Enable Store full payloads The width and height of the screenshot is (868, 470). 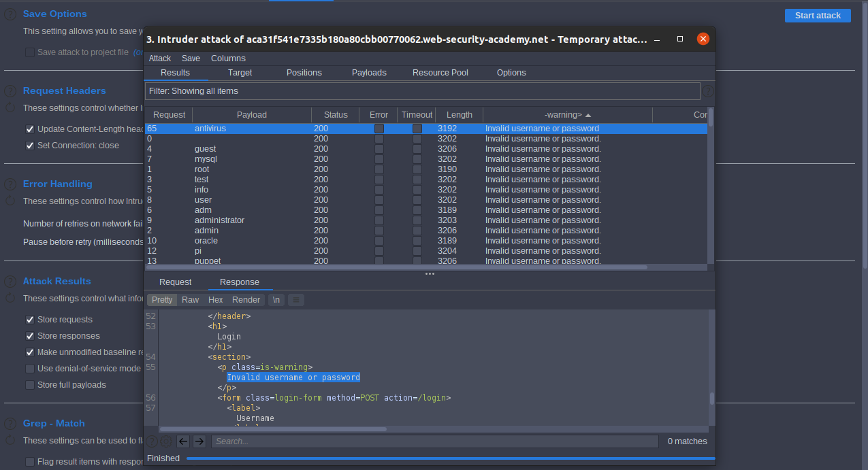pos(30,385)
